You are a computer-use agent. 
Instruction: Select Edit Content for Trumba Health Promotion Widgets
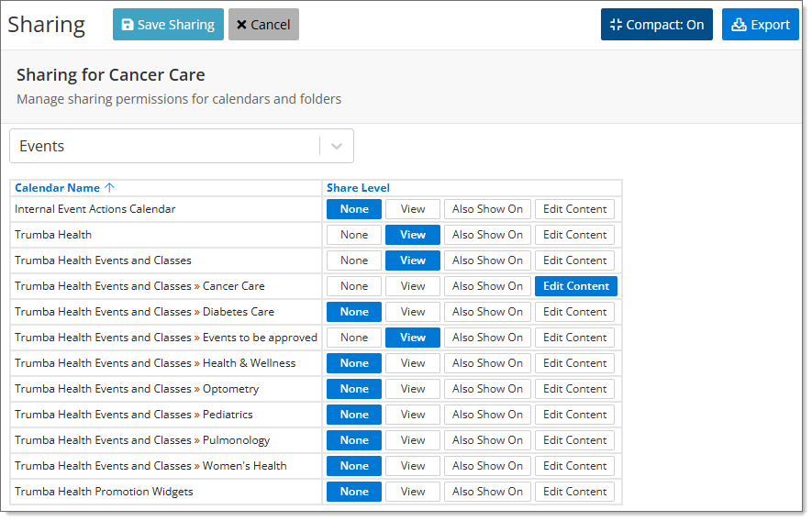(574, 492)
